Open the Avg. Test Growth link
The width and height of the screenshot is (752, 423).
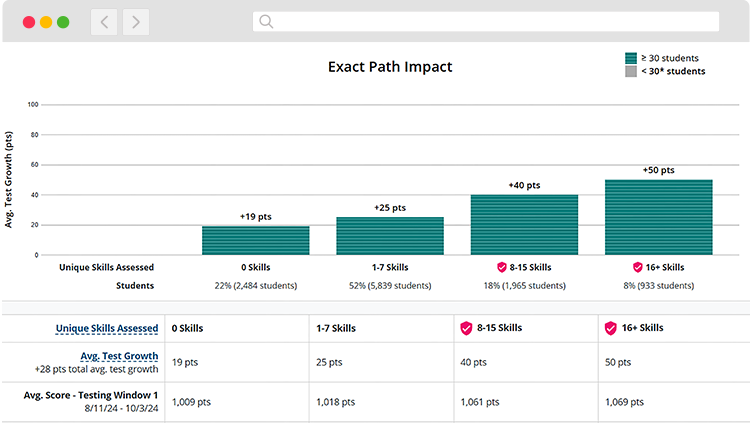118,356
